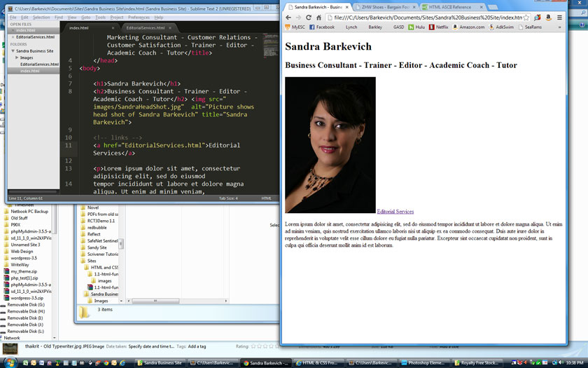Follow the Editorial Services link
Viewport: 588px width, 368px height.
(395, 212)
